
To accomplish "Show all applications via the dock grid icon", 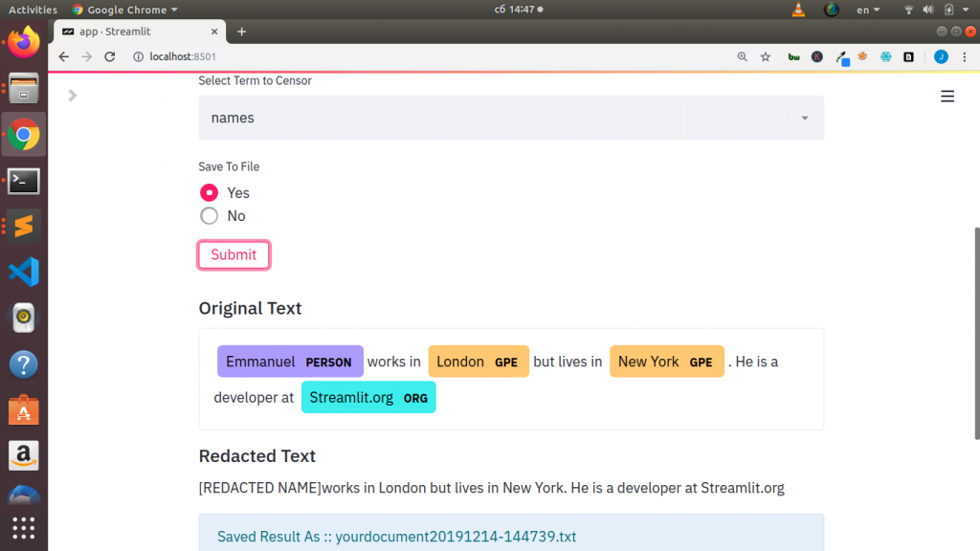I will point(23,528).
